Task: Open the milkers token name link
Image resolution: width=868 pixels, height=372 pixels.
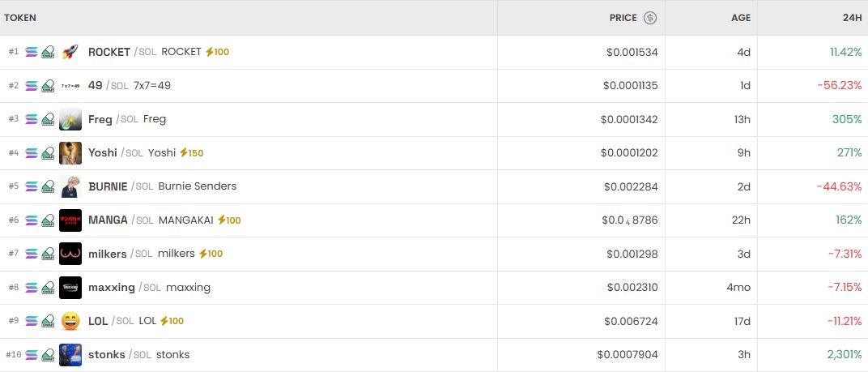Action: click(x=108, y=254)
